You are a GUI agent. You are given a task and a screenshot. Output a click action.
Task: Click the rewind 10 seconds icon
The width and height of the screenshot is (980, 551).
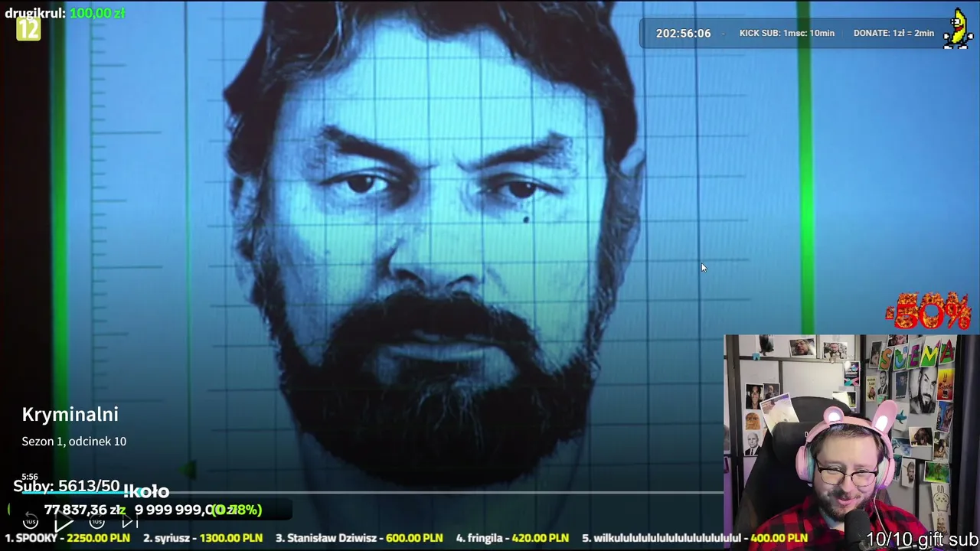[31, 523]
